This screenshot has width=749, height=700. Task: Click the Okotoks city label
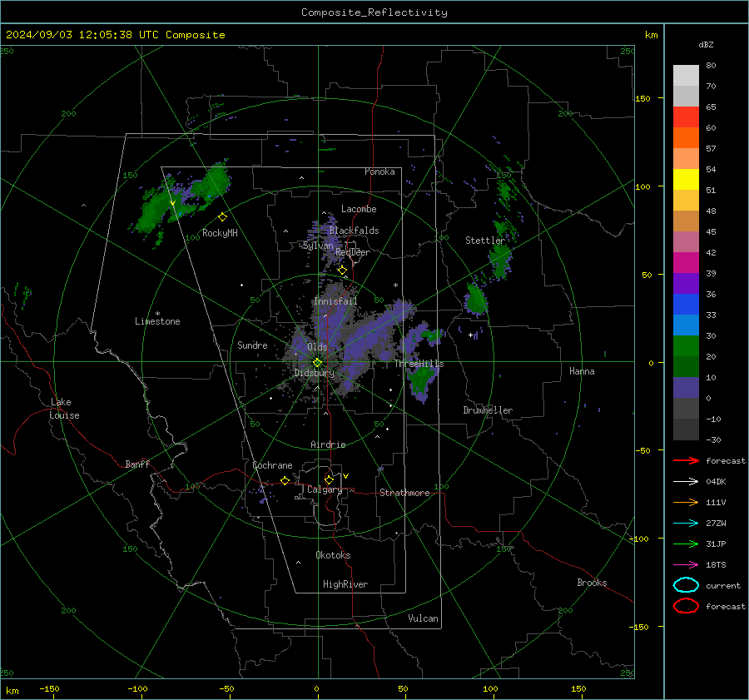coord(333,555)
